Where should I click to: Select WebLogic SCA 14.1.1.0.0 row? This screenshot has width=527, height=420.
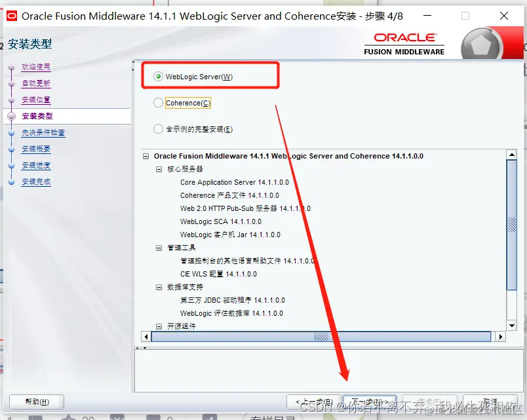point(221,221)
